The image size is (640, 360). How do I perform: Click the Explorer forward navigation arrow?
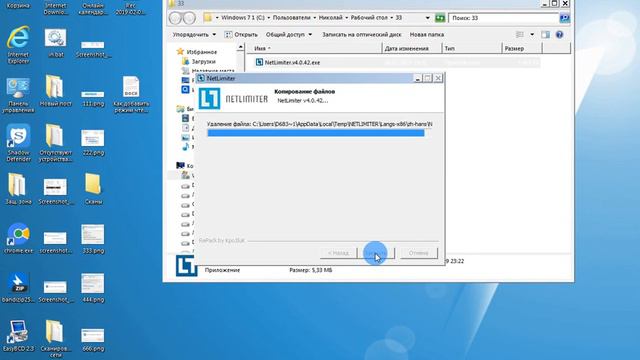(189, 18)
